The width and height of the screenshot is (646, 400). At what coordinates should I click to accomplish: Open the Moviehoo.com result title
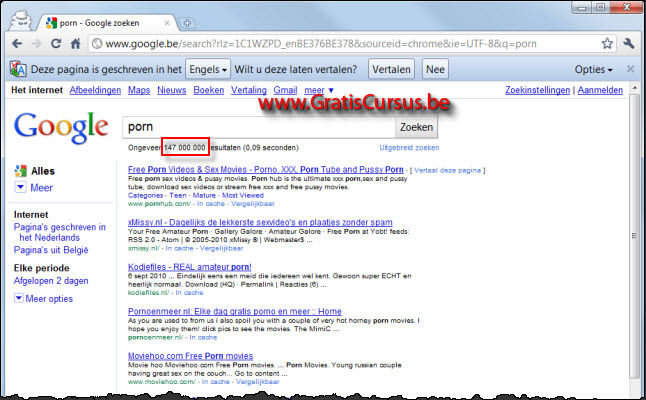tap(190, 356)
